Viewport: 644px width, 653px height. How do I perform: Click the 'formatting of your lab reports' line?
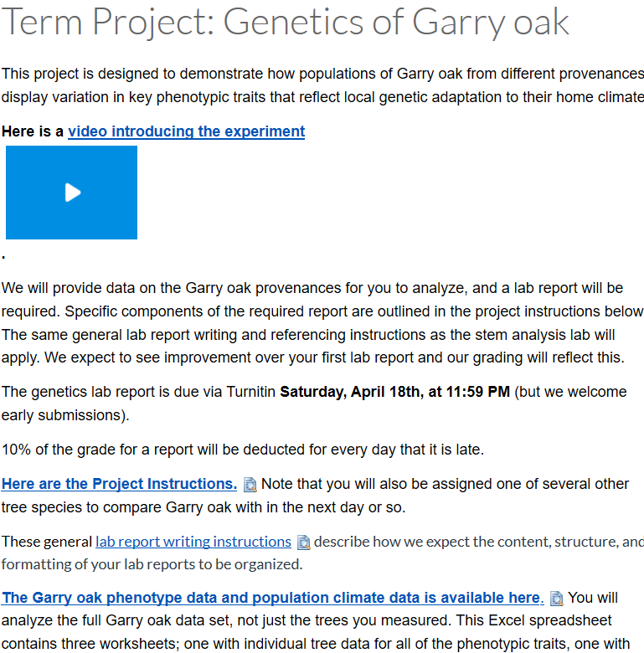point(152,564)
